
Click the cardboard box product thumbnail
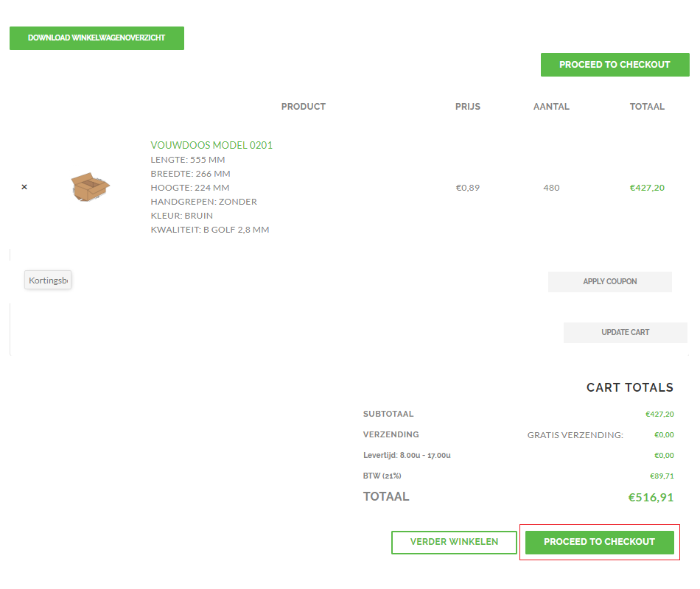(91, 187)
